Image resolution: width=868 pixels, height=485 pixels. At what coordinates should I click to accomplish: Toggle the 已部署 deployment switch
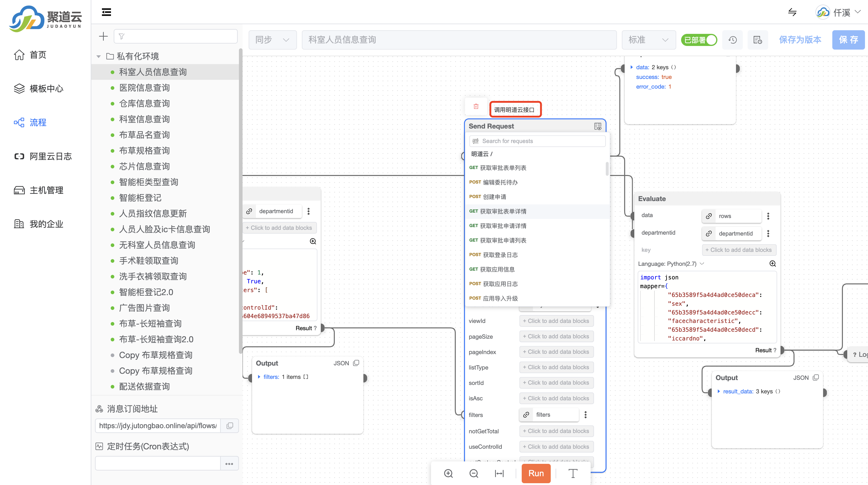(x=699, y=40)
